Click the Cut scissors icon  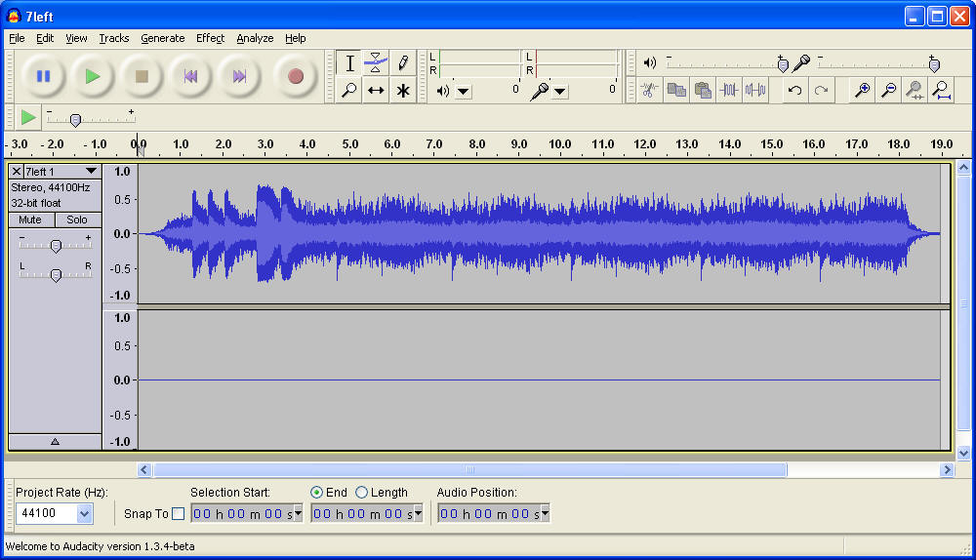point(649,91)
